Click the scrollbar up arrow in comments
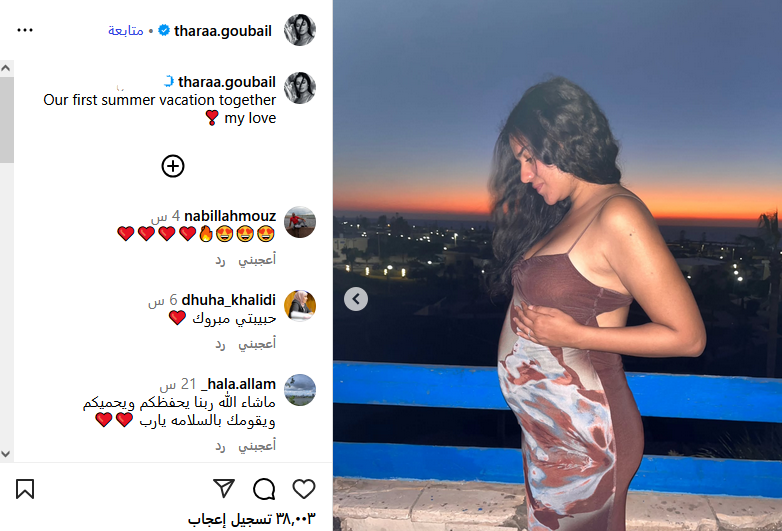This screenshot has height=531, width=782. pos(6,68)
